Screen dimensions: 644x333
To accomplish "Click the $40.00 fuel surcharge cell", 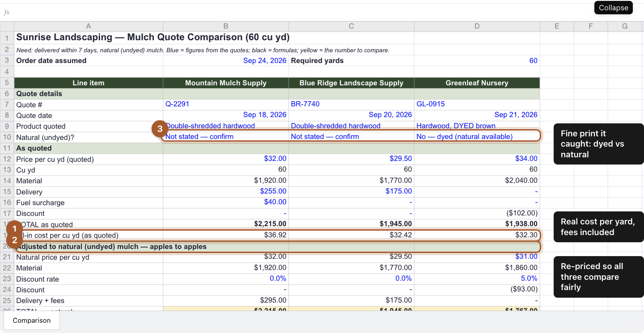I will [x=226, y=202].
